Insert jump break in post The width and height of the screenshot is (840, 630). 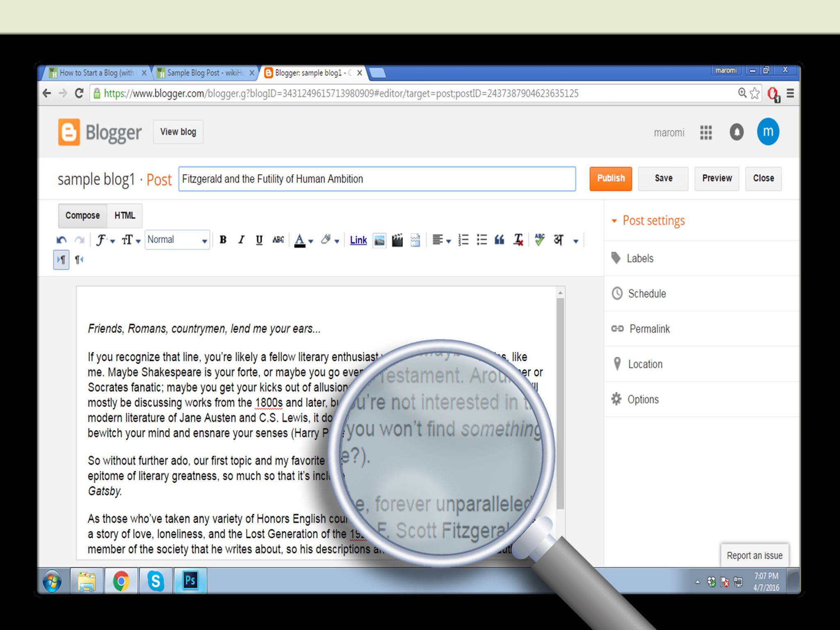[415, 240]
